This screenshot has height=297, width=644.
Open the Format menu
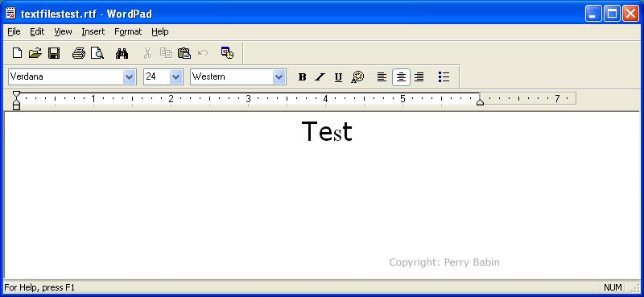point(128,31)
